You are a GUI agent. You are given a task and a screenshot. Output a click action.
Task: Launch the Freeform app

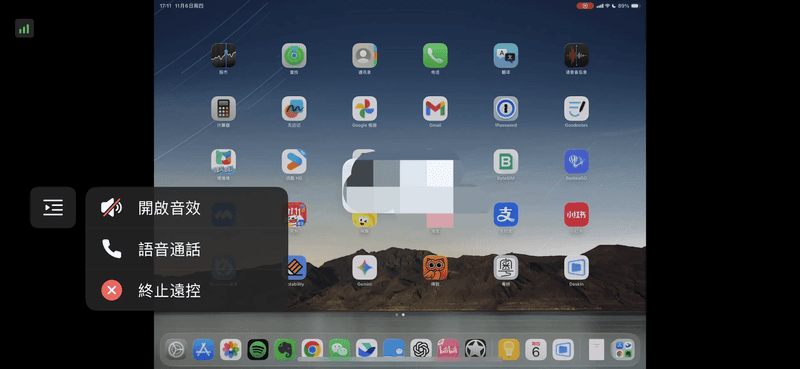294,109
